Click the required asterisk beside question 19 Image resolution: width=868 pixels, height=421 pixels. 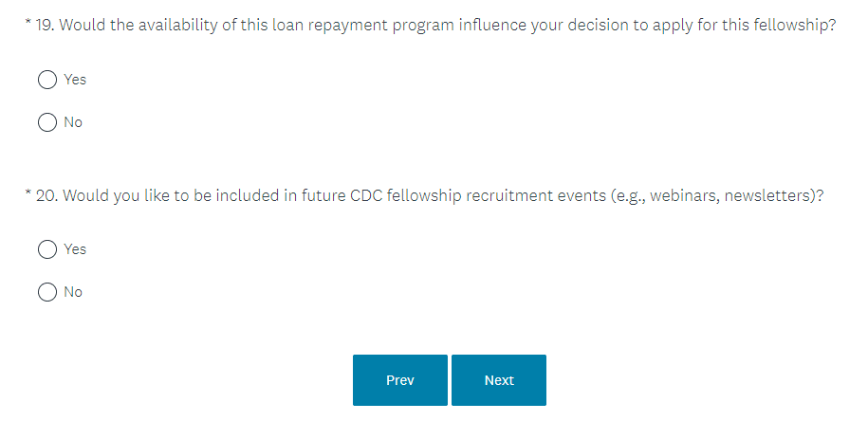pyautogui.click(x=29, y=23)
